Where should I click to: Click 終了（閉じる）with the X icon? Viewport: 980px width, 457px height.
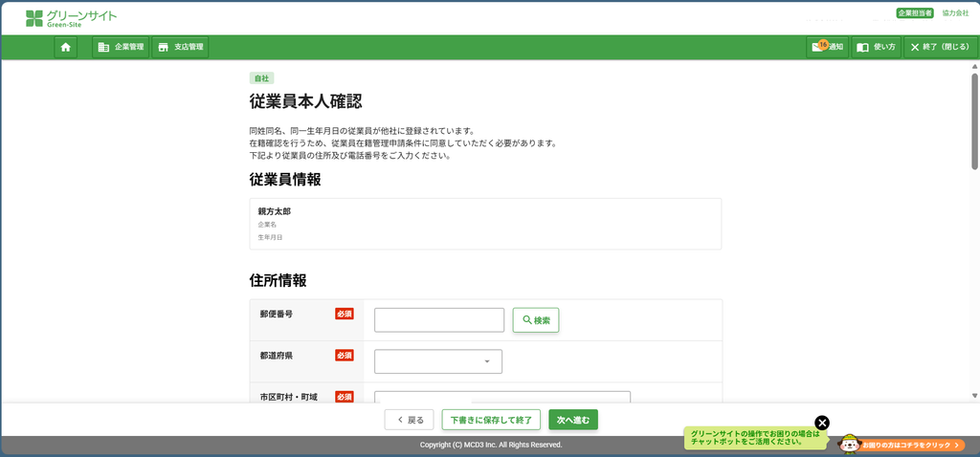(940, 48)
